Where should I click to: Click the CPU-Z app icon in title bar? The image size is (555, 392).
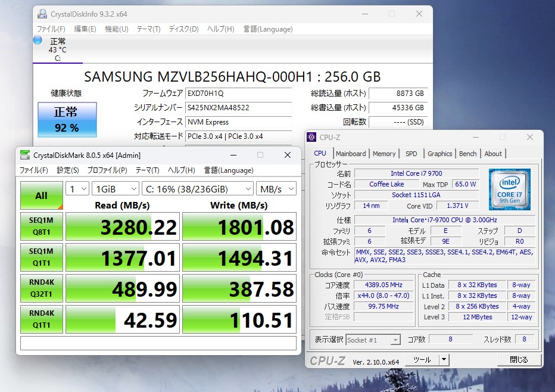click(x=311, y=137)
